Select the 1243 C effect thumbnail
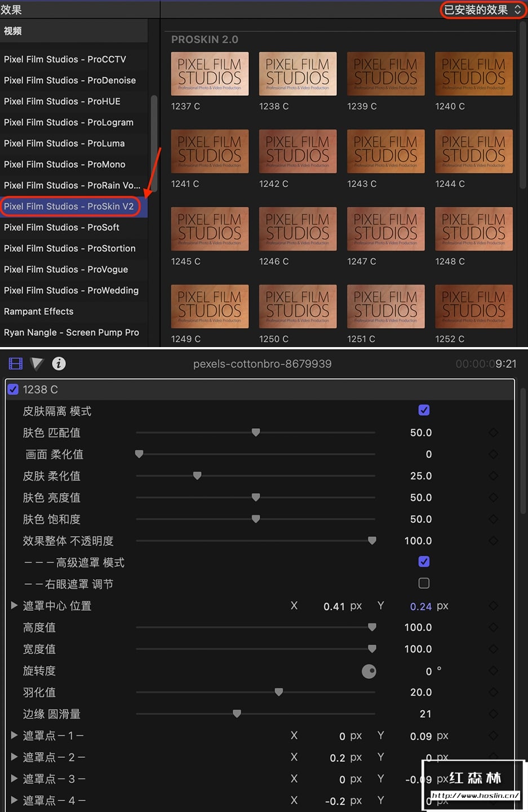The image size is (528, 812). (386, 152)
